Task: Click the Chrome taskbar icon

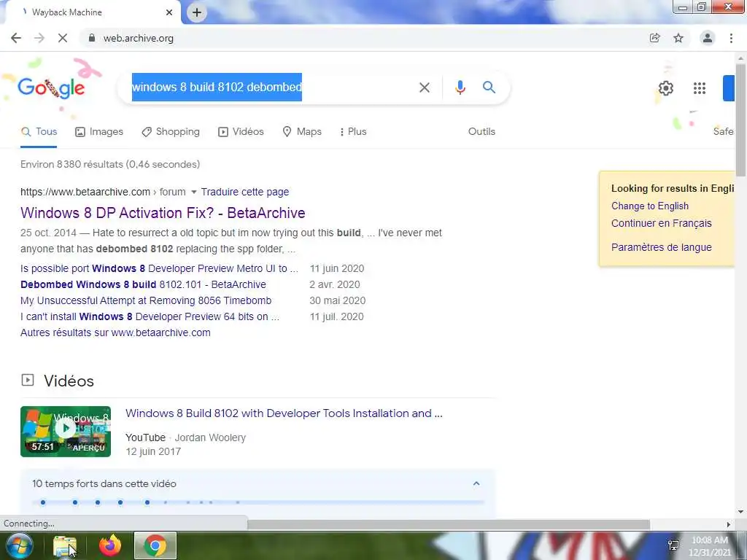Action: (x=155, y=545)
